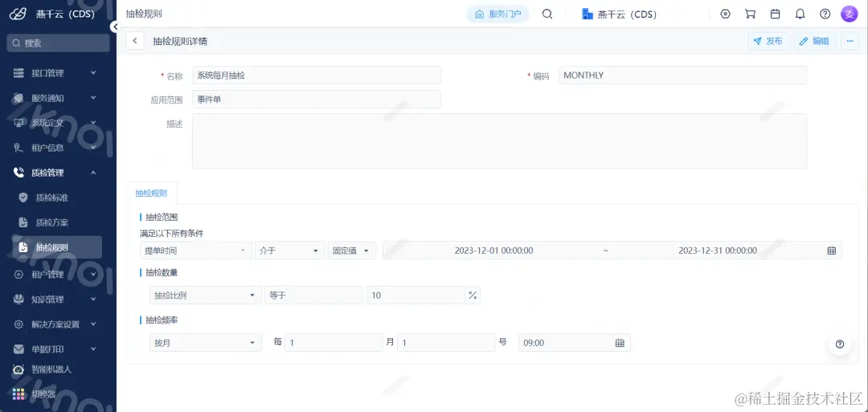Click the 服务通知 sidebar icon
Viewport: 868px width, 412px height.
tap(18, 98)
